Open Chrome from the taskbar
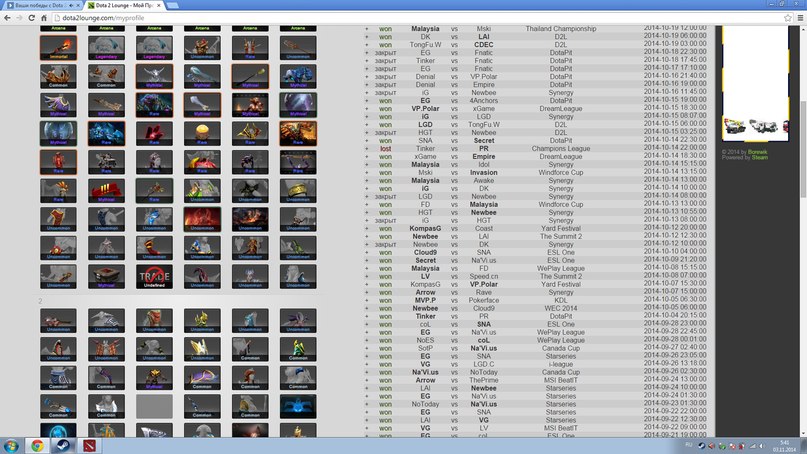Screen dimensions: 807x454 pos(37,446)
